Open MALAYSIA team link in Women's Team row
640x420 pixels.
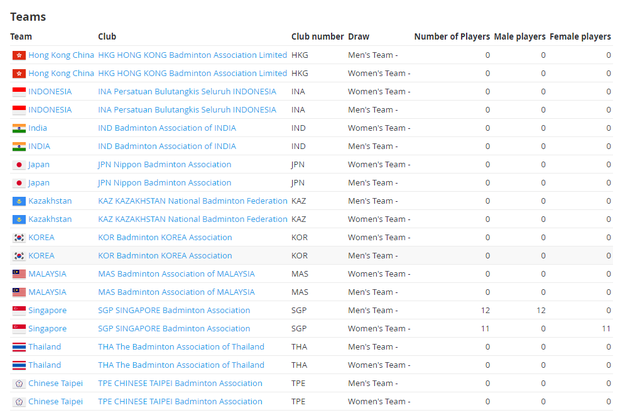[47, 274]
